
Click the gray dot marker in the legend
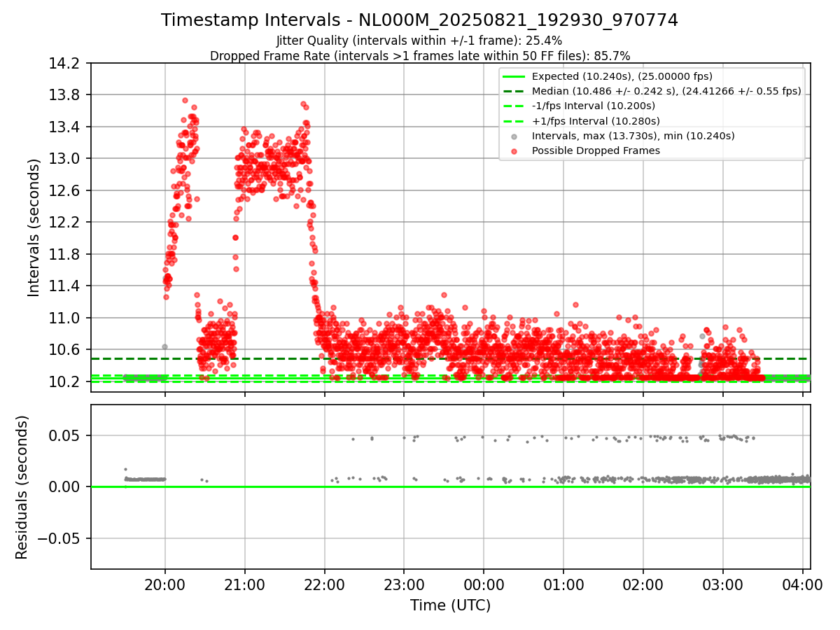point(514,136)
